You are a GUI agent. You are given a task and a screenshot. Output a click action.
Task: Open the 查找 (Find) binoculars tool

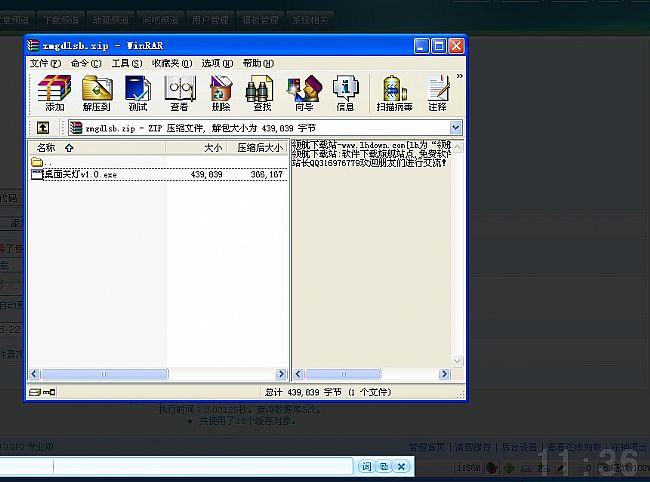[x=262, y=93]
